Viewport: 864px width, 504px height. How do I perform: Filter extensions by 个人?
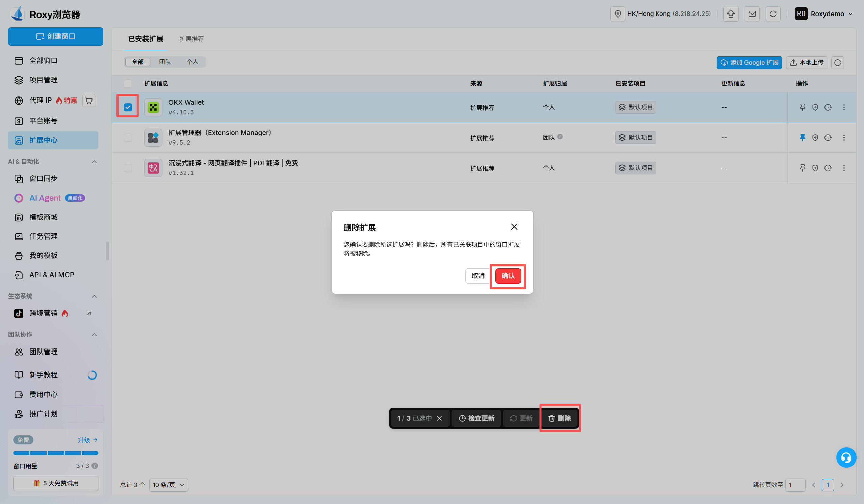click(192, 62)
